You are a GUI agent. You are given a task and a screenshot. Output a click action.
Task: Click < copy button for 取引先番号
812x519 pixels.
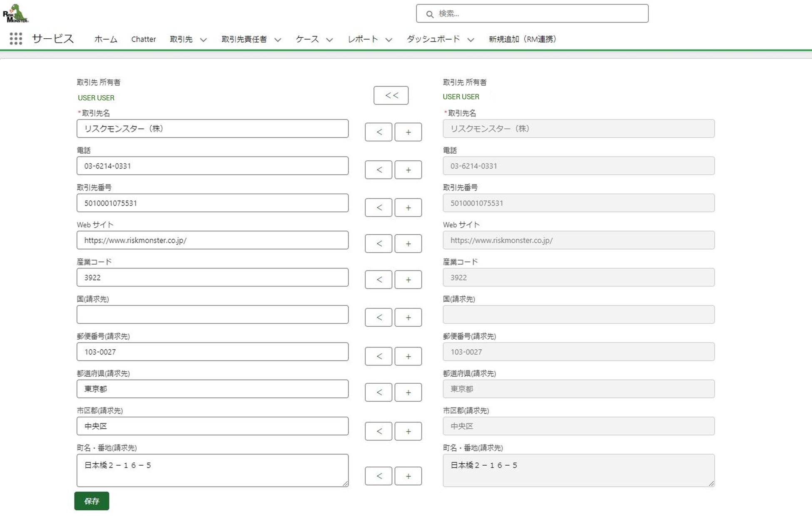pos(378,207)
